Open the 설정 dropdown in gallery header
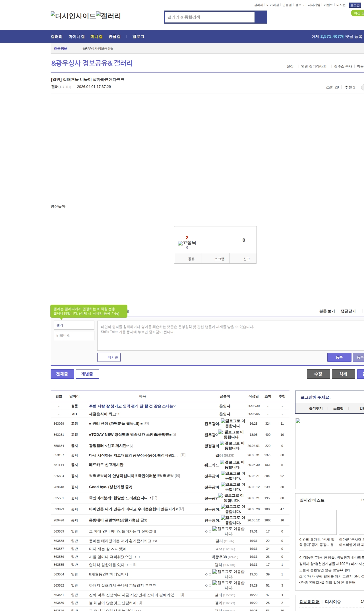This screenshot has width=364, height=611. (290, 66)
